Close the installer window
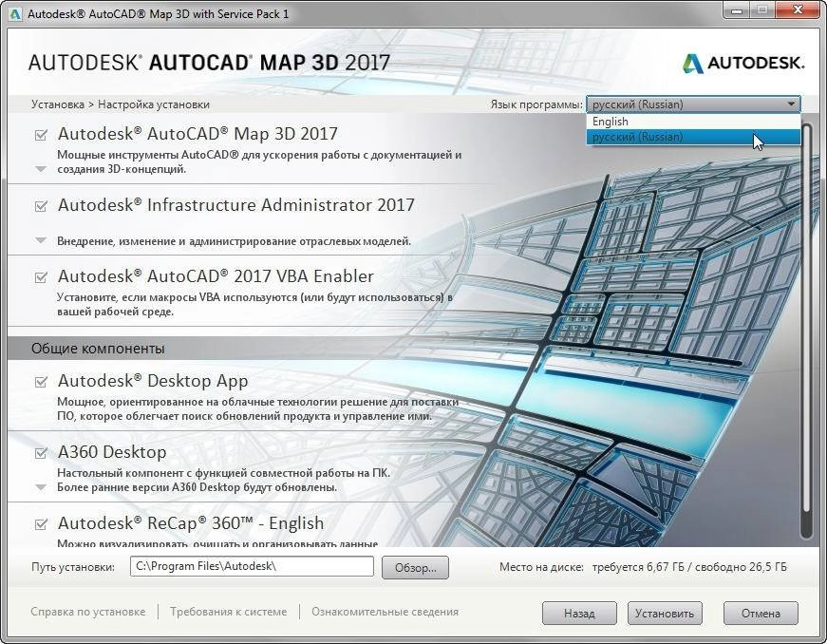827x644 pixels. coord(798,11)
